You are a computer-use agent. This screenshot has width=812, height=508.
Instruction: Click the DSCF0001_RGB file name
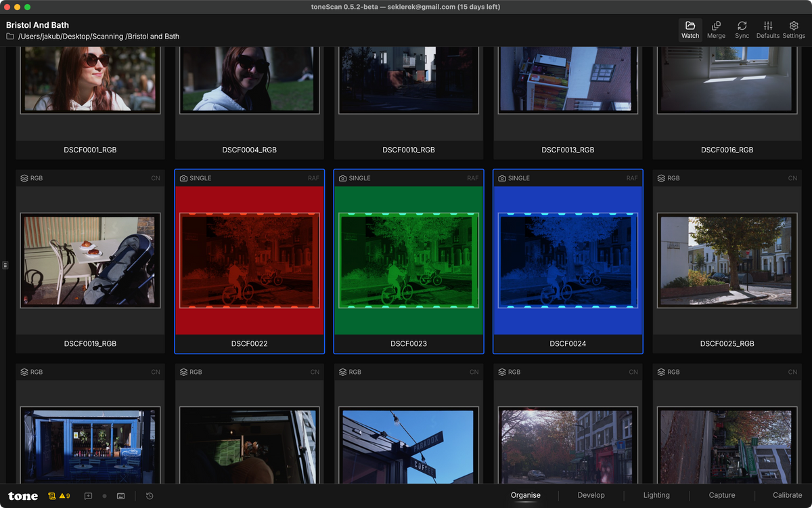(x=90, y=150)
